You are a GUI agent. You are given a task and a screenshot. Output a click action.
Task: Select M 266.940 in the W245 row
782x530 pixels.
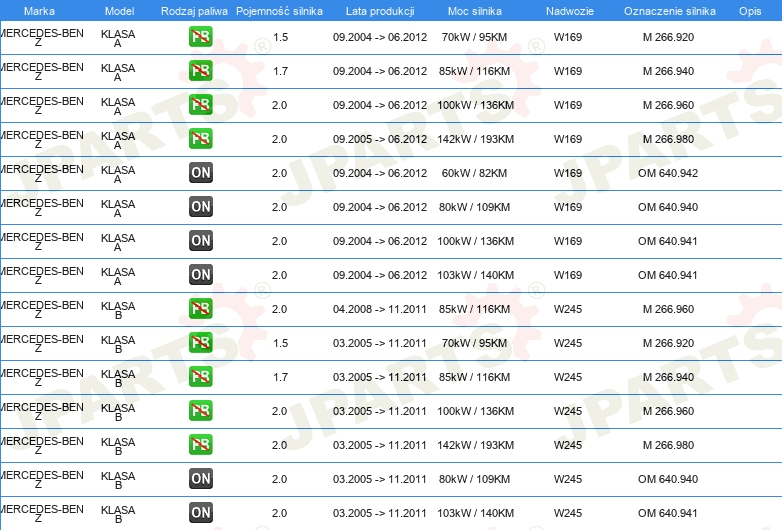point(668,377)
